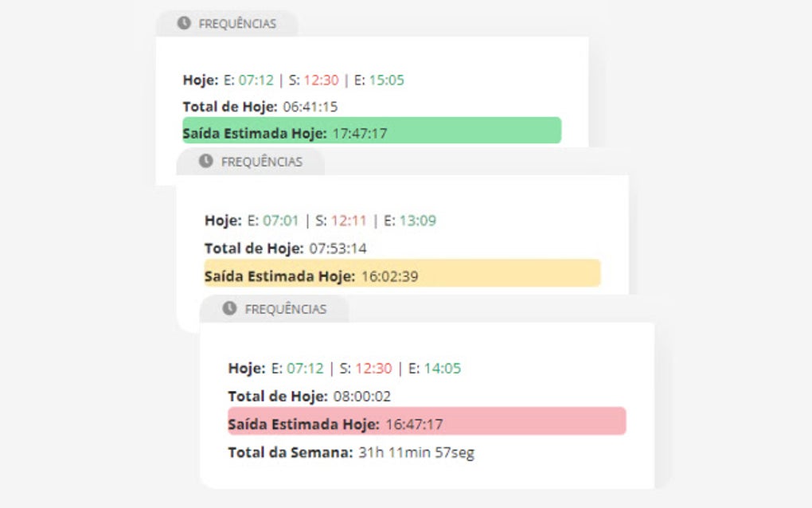Select the green 07:01 entry time

click(280, 221)
